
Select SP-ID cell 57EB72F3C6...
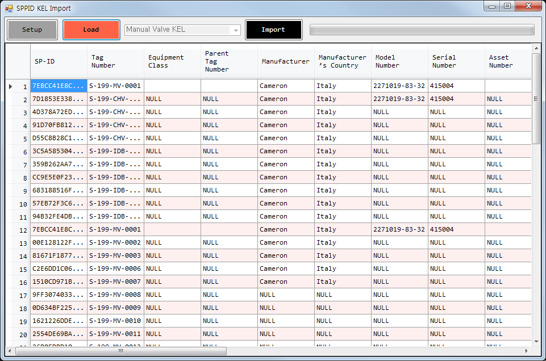59,204
